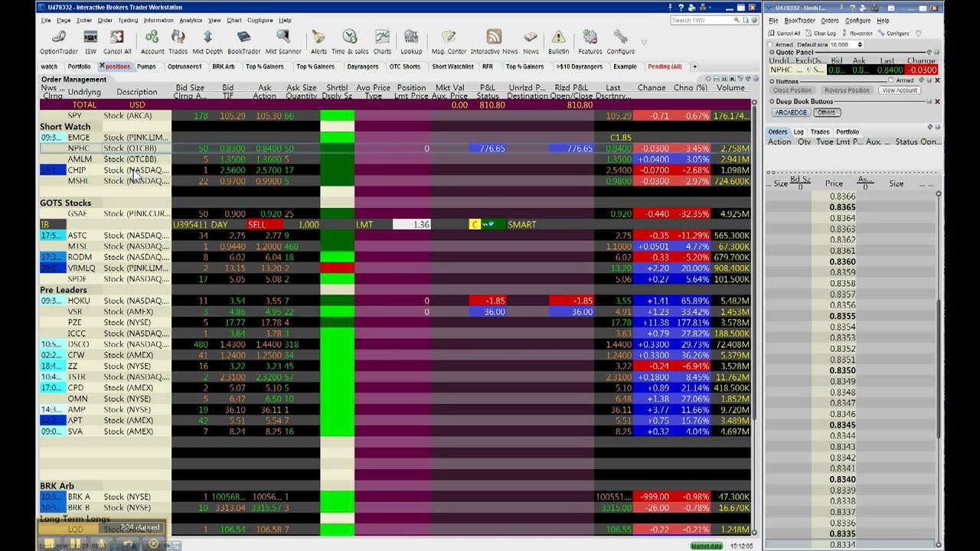Switch to the Pending (All) tab
The width and height of the screenshot is (980, 551).
coord(664,67)
